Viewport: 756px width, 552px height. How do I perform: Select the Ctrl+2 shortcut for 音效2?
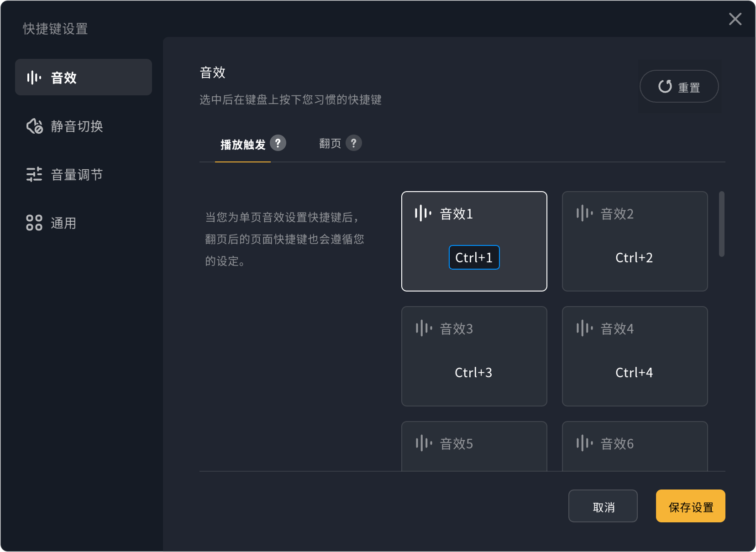[x=634, y=258]
